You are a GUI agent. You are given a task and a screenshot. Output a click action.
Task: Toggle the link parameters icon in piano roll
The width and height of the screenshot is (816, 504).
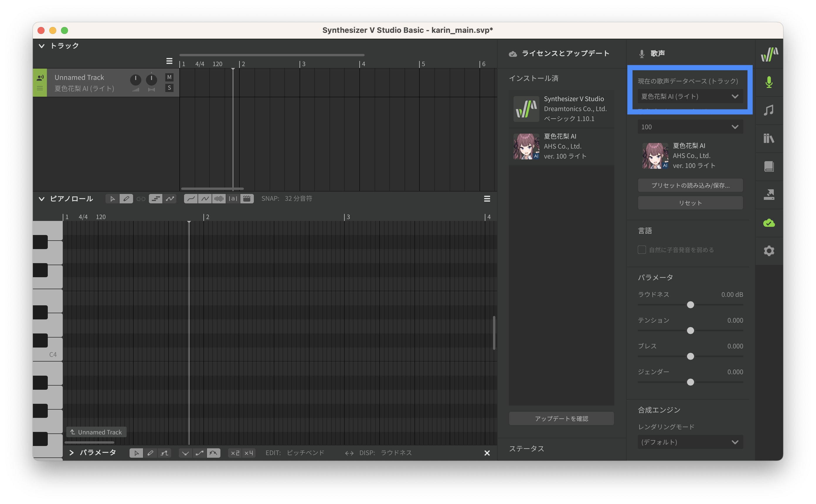point(141,199)
